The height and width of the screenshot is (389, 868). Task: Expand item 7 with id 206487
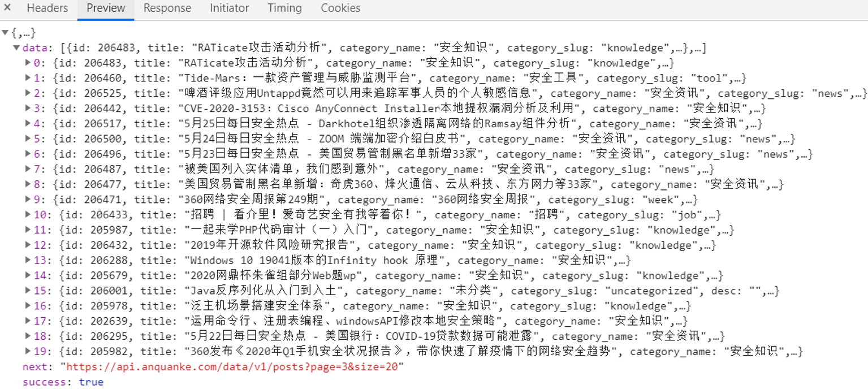[28, 169]
